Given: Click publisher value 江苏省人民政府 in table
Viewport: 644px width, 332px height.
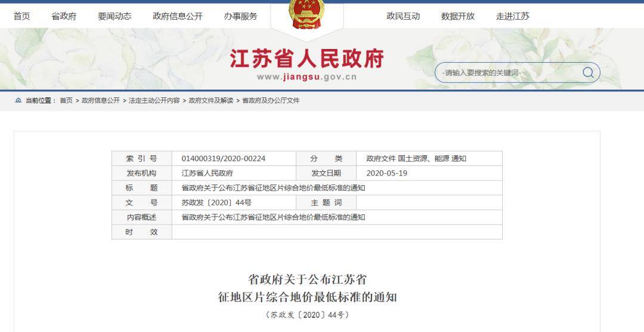Looking at the screenshot, I should [x=208, y=173].
